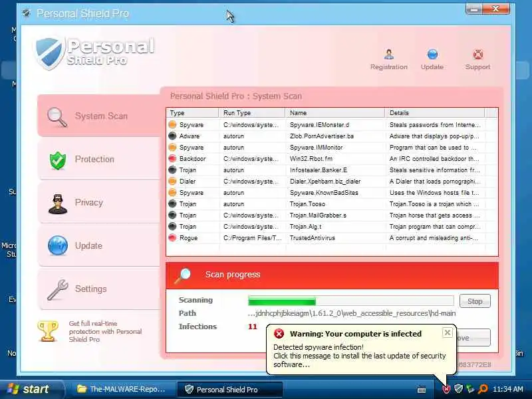Screen dimensions: 532x399
Task: Click the Update globe icon in header
Action: click(x=432, y=55)
